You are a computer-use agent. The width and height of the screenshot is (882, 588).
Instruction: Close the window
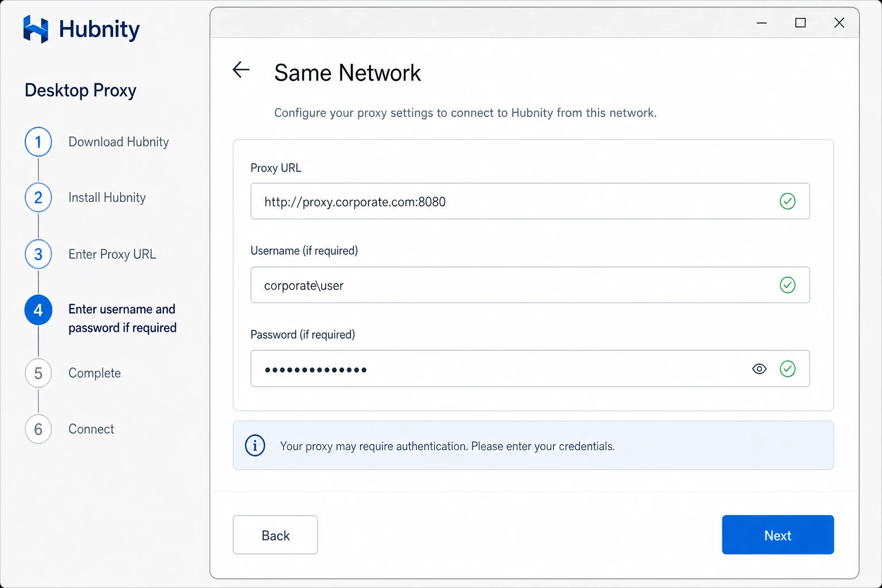pos(839,23)
